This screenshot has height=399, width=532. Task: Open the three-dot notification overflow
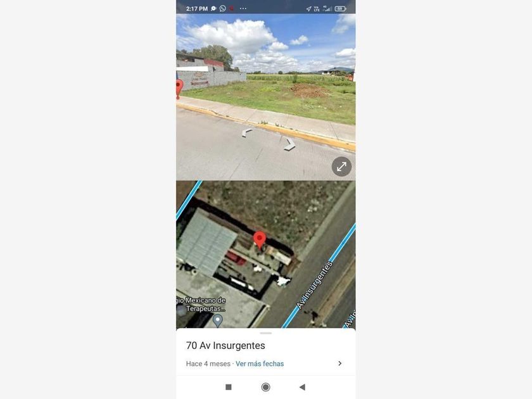click(x=243, y=8)
